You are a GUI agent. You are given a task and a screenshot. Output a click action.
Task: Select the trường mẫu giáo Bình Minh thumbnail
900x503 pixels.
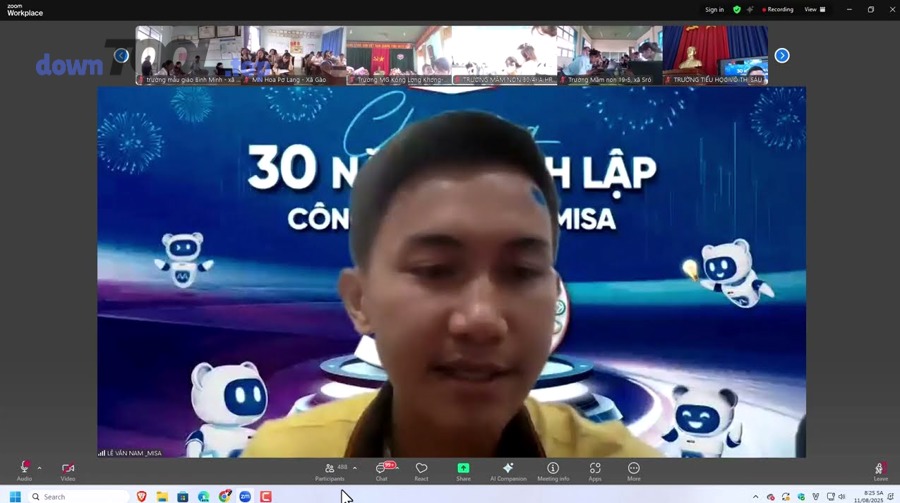(188, 55)
